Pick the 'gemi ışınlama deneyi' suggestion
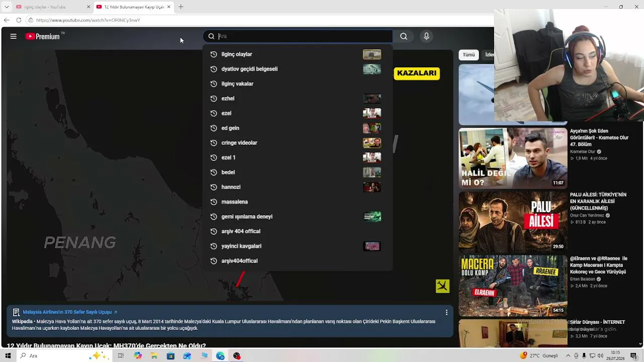Viewport: 644px width, 362px height. coord(298,216)
